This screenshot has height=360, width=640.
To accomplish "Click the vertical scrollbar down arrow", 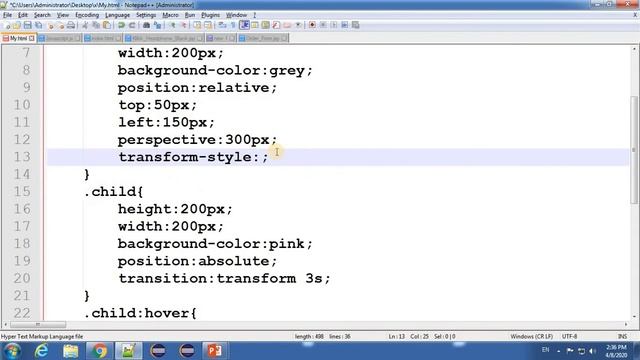I will 634,316.
